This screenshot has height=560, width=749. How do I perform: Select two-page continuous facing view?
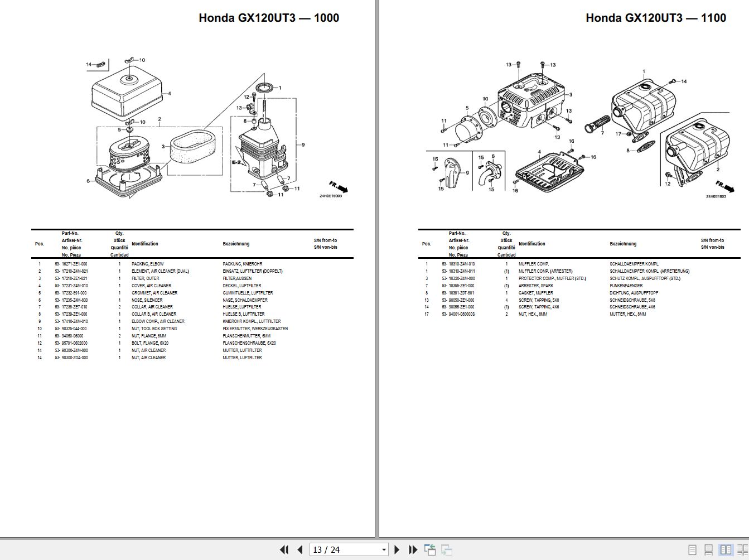point(741,549)
